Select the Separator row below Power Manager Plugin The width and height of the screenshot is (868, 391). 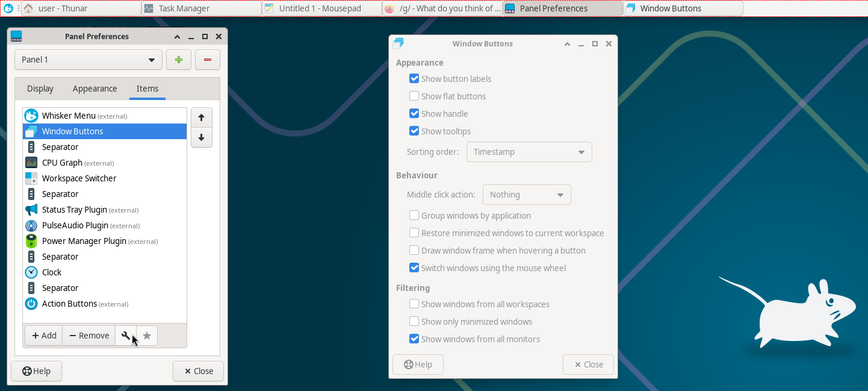pyautogui.click(x=105, y=257)
